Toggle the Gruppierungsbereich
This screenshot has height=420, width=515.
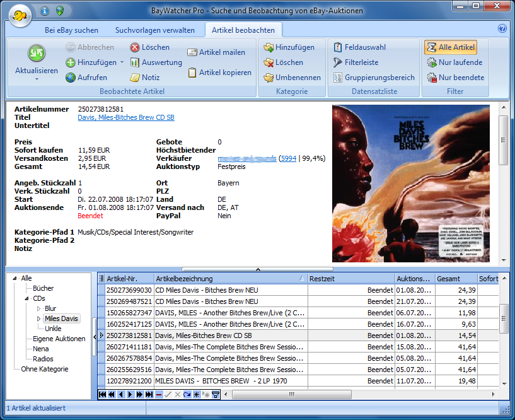click(x=374, y=78)
